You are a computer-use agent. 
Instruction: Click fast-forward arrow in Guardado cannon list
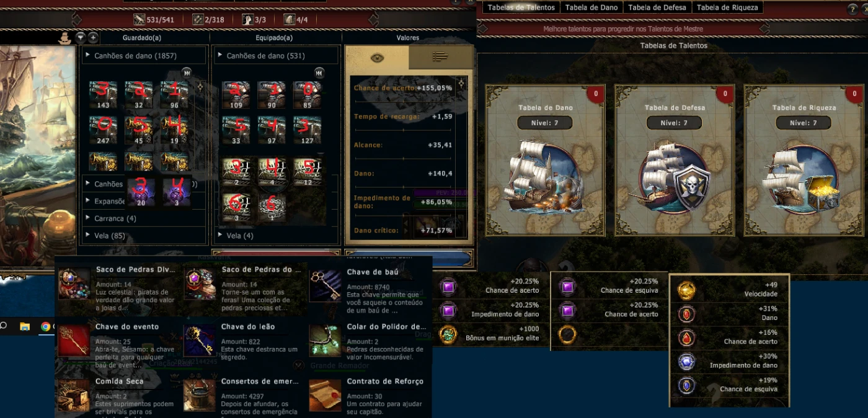pos(186,73)
